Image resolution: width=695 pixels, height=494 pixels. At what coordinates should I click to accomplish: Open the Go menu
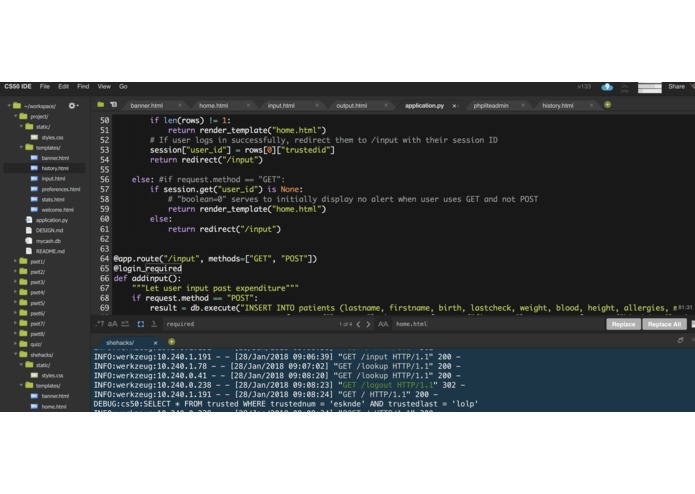click(x=123, y=87)
